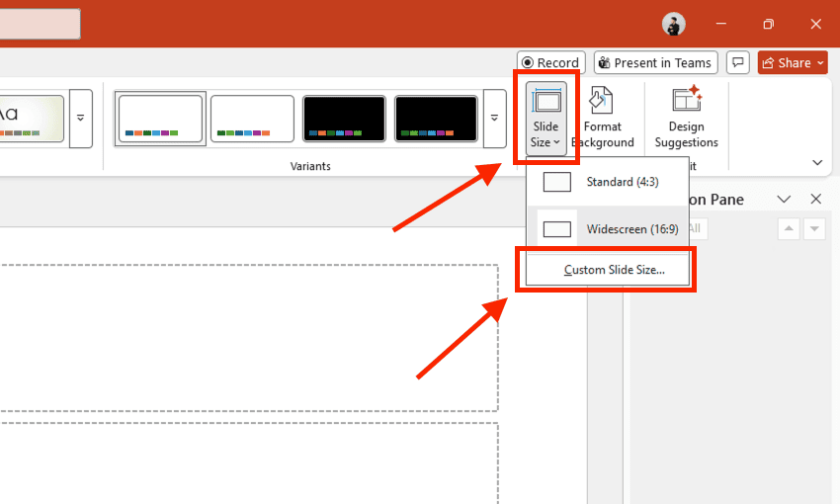Open the Slide Size dropdown button
The image size is (840, 504).
(546, 119)
